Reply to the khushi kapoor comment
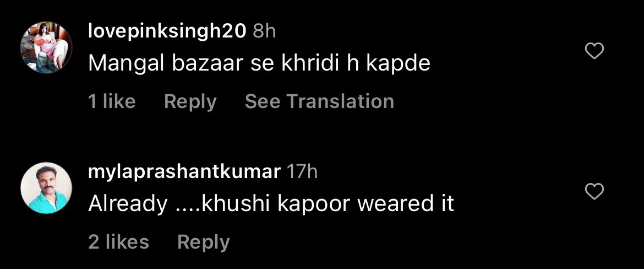Screen dimensions: 644x269 click(x=203, y=242)
